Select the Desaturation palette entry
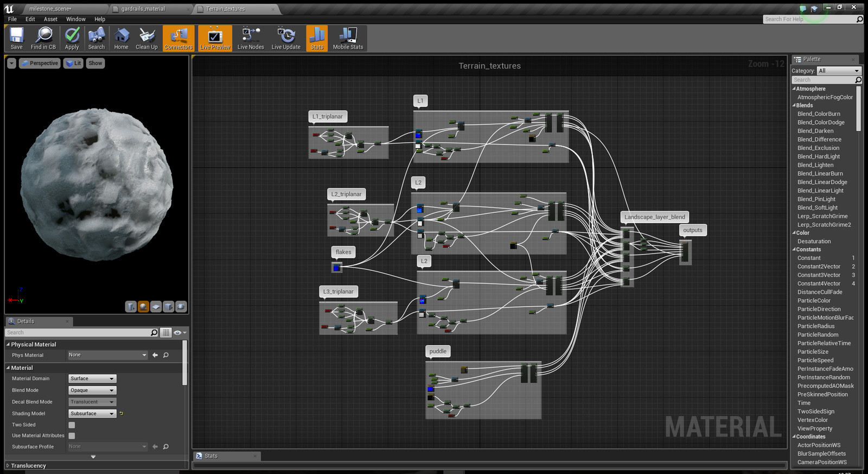This screenshot has width=868, height=474. tap(814, 242)
